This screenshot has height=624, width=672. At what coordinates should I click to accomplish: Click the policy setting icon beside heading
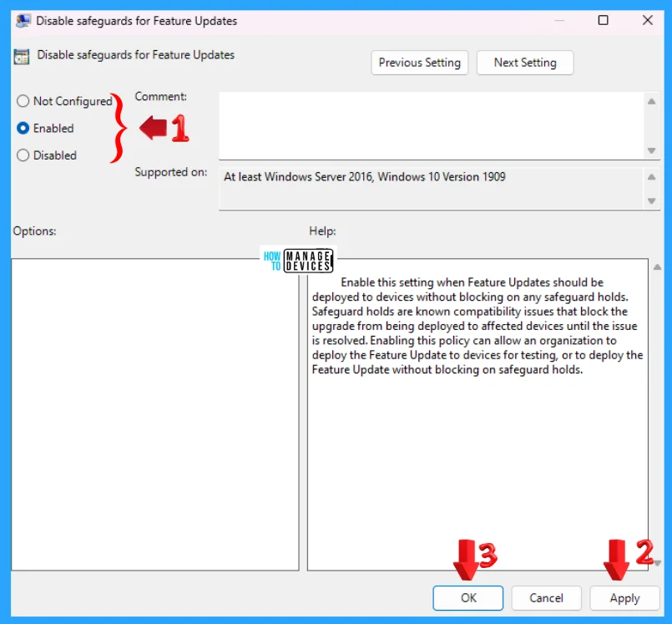pyautogui.click(x=22, y=56)
